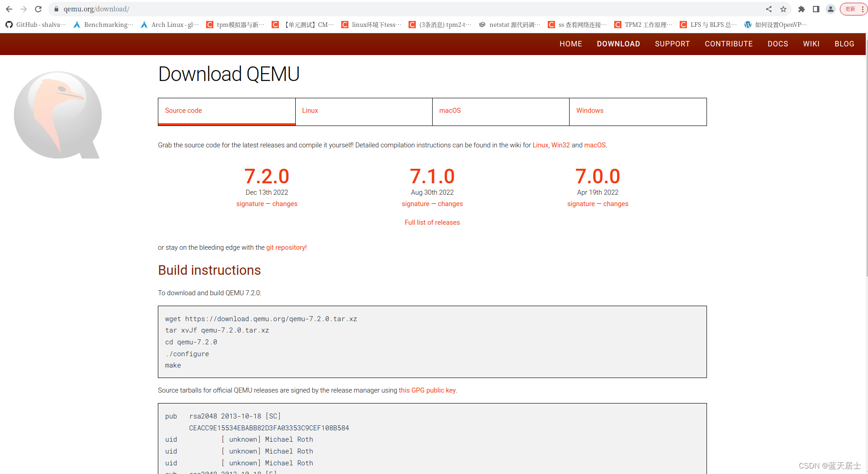Click the share icon in the address bar

click(769, 9)
